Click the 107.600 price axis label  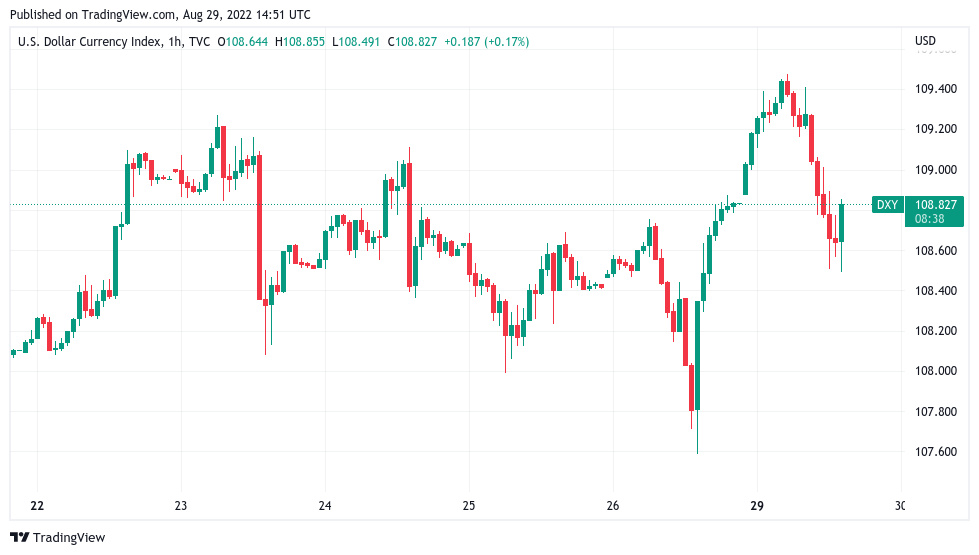(935, 451)
